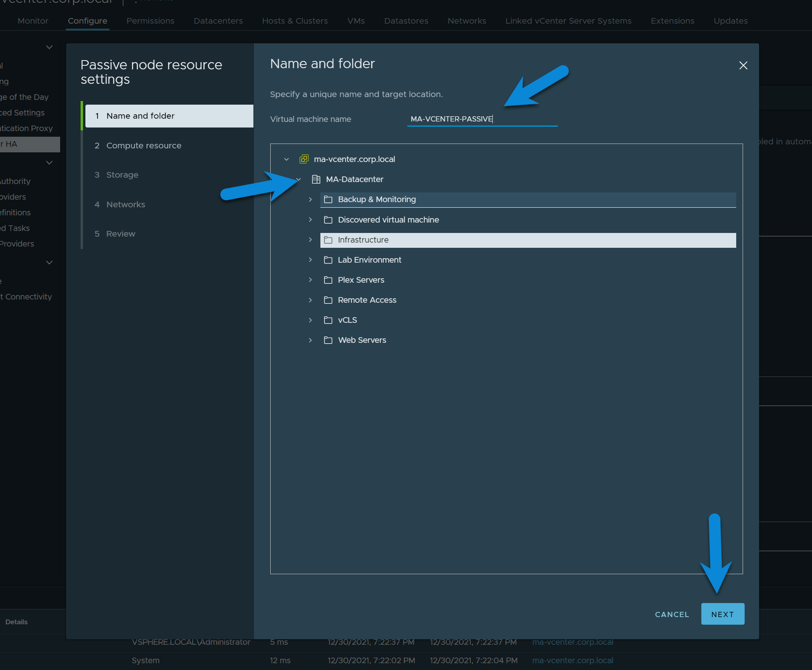Open the VMs tab

pos(356,21)
